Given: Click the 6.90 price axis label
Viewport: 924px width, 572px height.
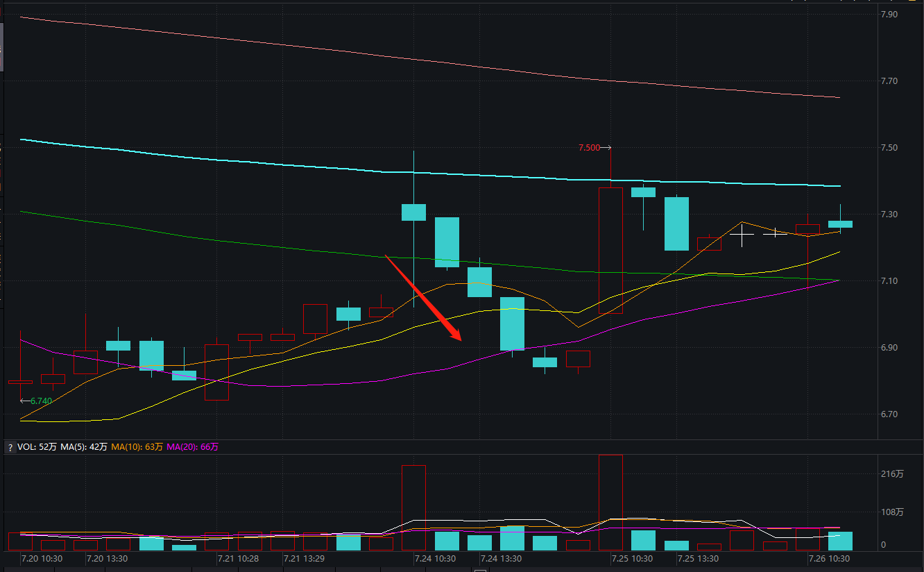Looking at the screenshot, I should click(x=889, y=348).
